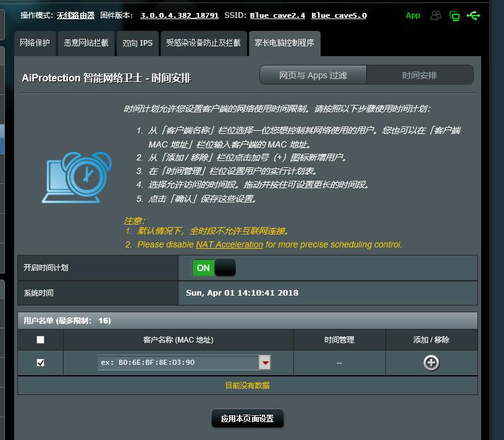Click the 时间管理 column header

(x=340, y=340)
